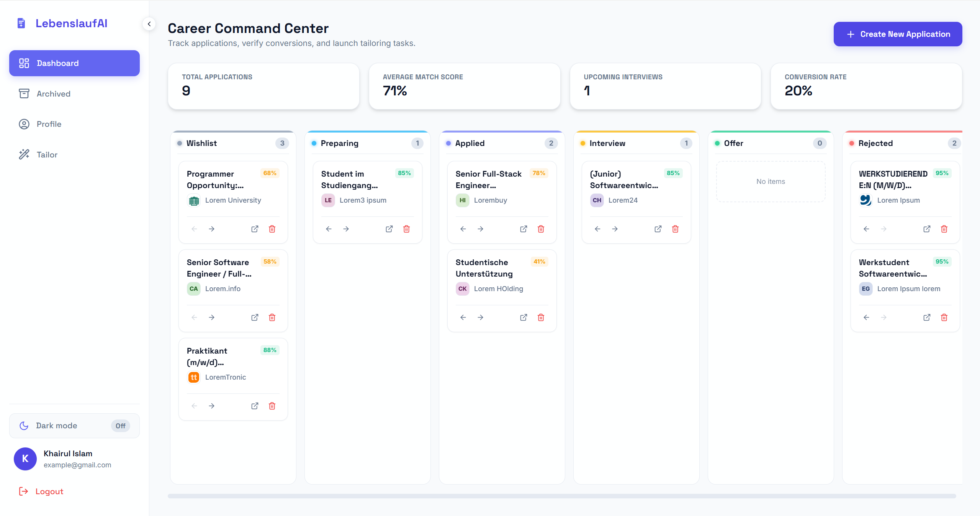Move Senior Software Engineer card forward
The image size is (980, 516).
tap(211, 318)
